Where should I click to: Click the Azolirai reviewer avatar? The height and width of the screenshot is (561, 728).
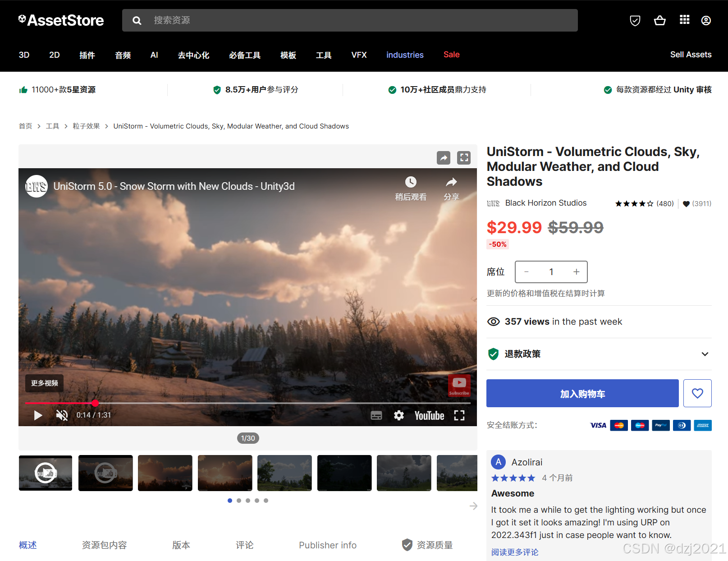pyautogui.click(x=499, y=462)
